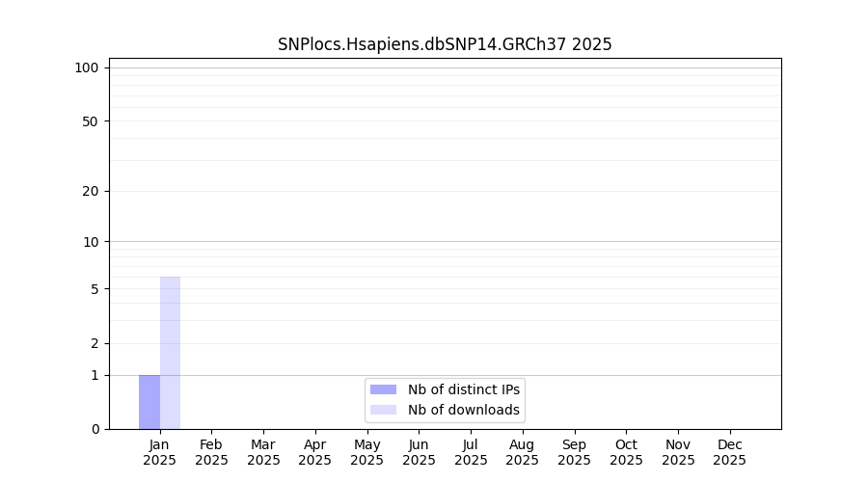This screenshot has height=482, width=868.
Task: Click the 'Nb of downloads' legend color swatch
Action: (x=383, y=410)
